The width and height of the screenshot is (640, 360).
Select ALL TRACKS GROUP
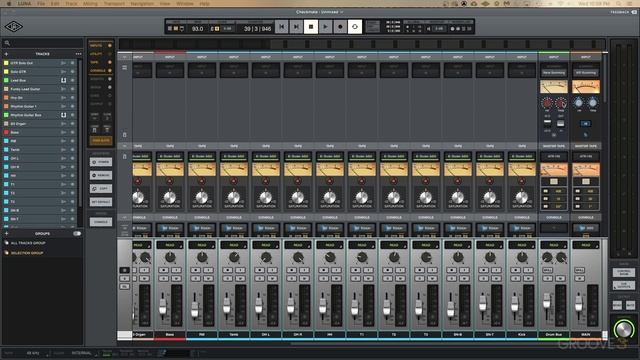[x=28, y=243]
